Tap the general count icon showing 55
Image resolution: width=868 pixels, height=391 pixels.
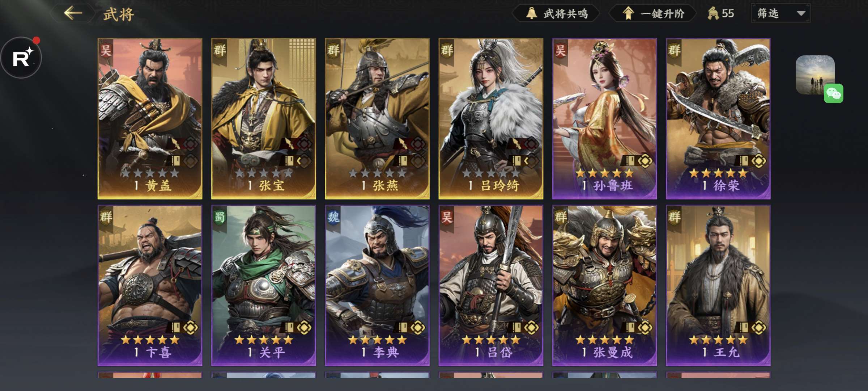click(x=713, y=13)
